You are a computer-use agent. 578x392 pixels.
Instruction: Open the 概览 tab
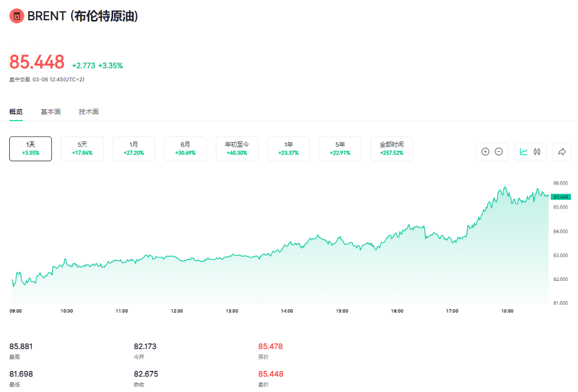(16, 112)
